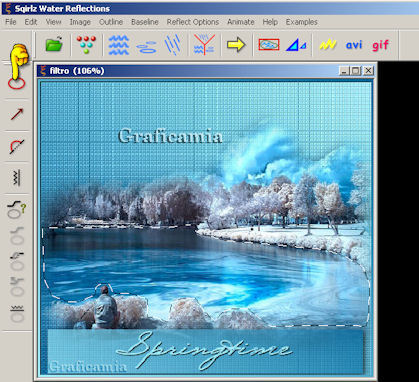Open the Outline menu

click(x=111, y=22)
